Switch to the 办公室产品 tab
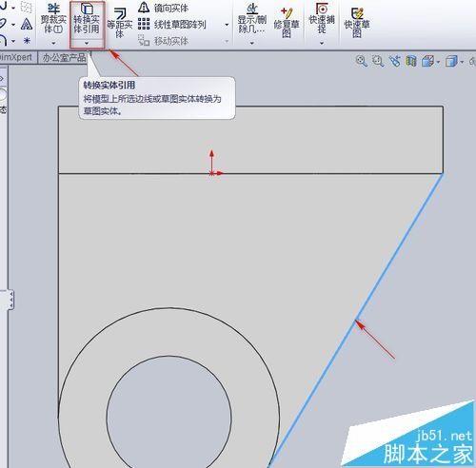This screenshot has width=476, height=468. (64, 57)
